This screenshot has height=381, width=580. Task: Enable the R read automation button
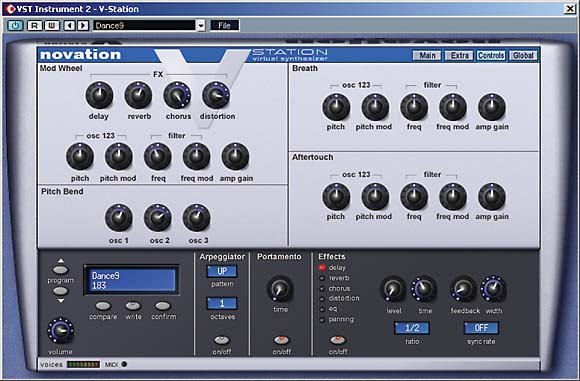[x=34, y=26]
